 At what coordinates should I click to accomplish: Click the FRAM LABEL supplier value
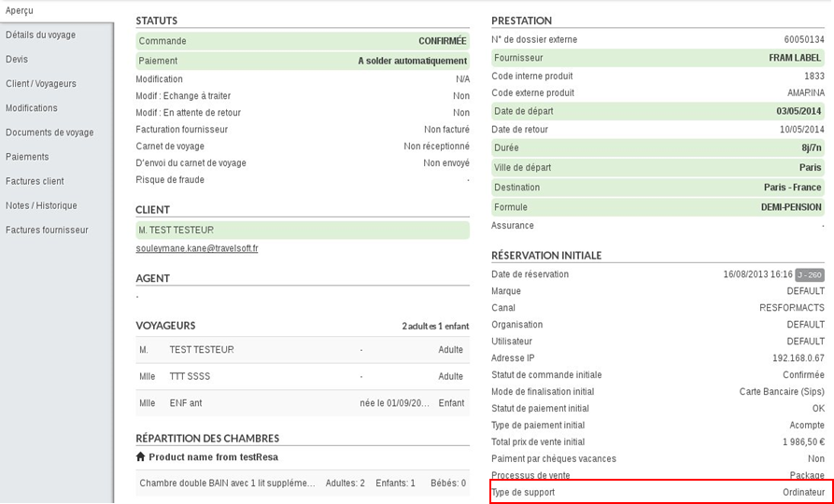[788, 58]
